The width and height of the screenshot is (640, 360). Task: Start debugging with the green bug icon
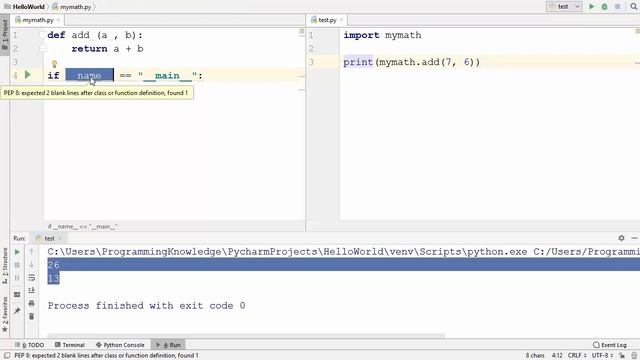[x=604, y=7]
